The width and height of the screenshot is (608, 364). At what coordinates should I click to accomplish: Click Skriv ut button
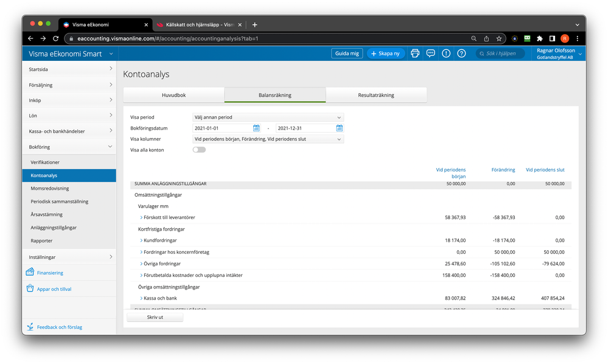[x=155, y=317]
